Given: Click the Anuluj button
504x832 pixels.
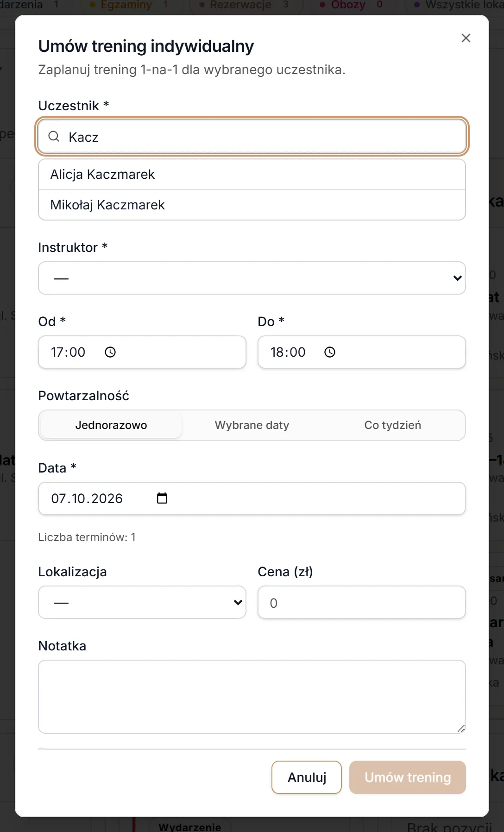Looking at the screenshot, I should [307, 777].
